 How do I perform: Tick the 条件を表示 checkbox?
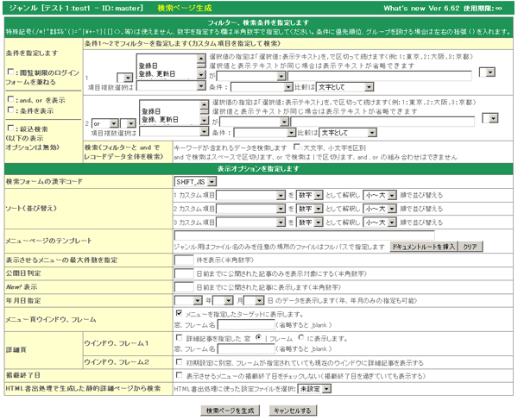pyautogui.click(x=11, y=110)
